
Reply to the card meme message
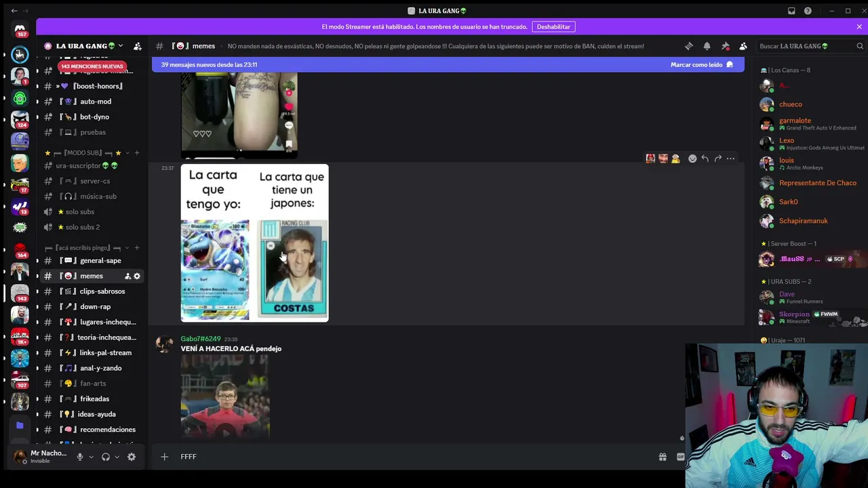(705, 159)
